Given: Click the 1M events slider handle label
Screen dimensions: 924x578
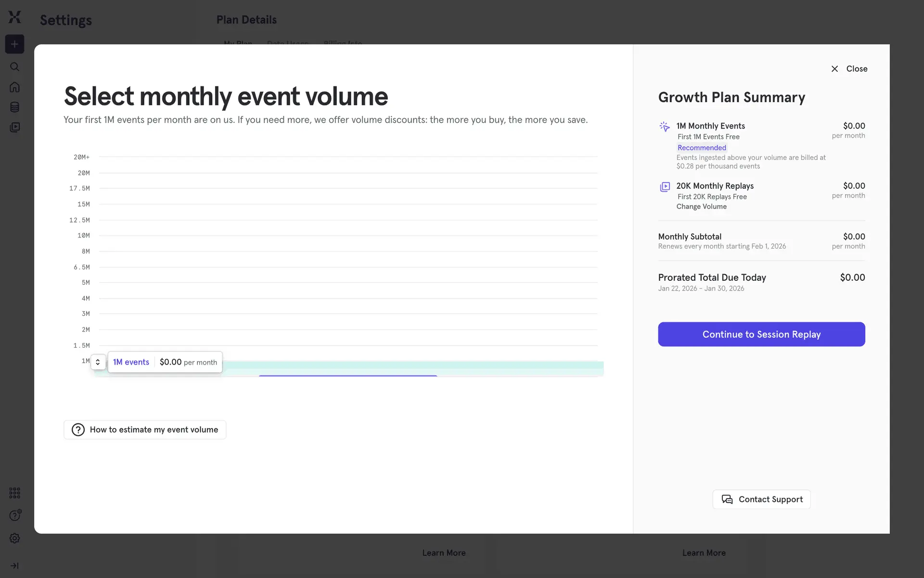Looking at the screenshot, I should (131, 362).
